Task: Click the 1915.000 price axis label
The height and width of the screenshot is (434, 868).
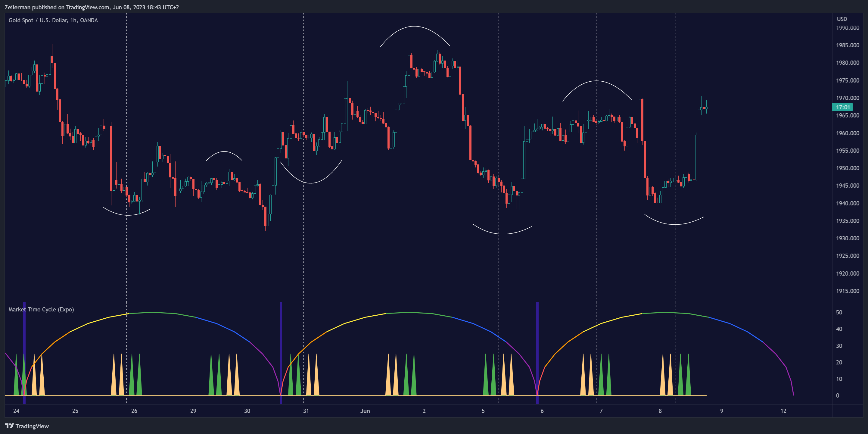Action: coord(848,291)
